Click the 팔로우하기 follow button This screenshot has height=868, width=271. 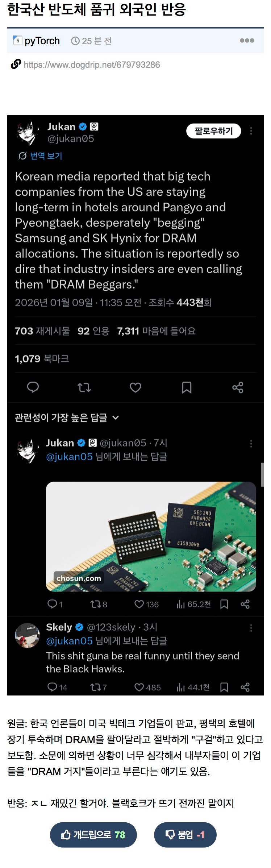(x=214, y=131)
